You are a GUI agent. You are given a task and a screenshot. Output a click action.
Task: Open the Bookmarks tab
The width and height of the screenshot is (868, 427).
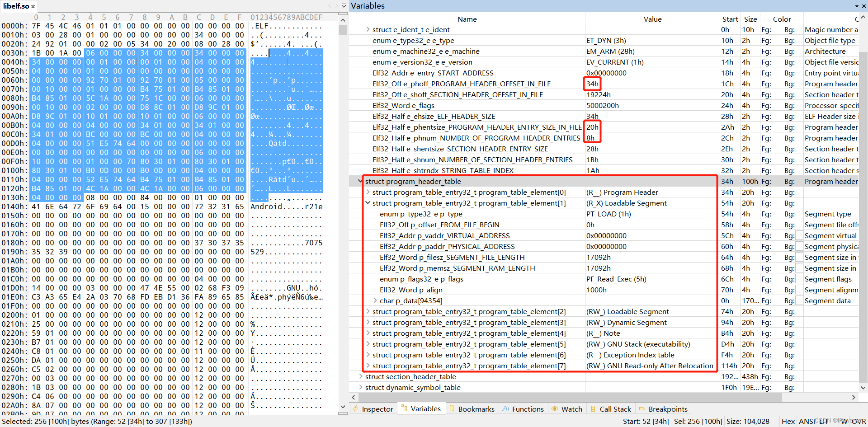[472, 409]
